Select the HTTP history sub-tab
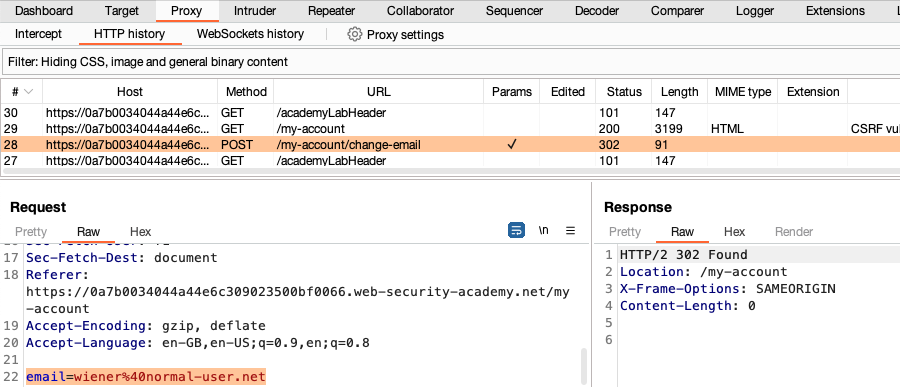Viewport: 900px width, 387px height. pos(129,34)
